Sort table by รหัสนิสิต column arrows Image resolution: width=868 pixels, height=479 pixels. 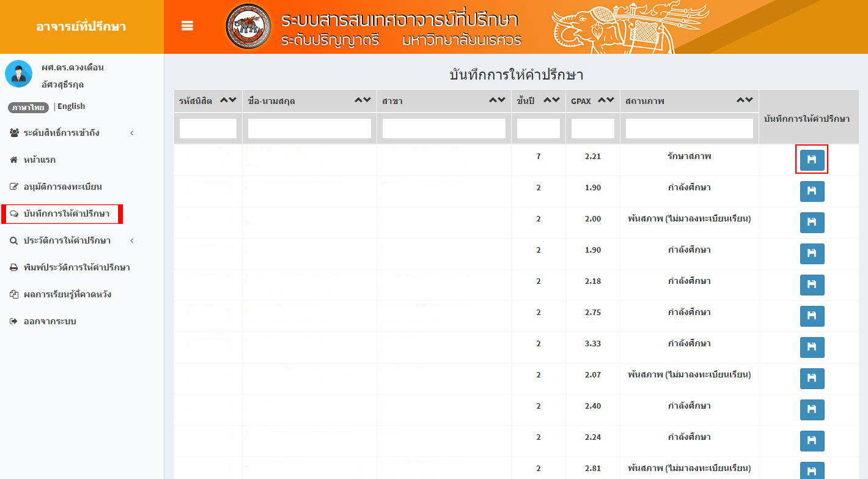(x=228, y=100)
